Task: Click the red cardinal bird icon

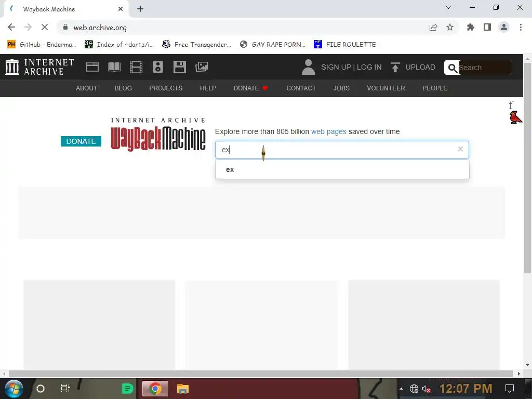Action: pos(516,117)
